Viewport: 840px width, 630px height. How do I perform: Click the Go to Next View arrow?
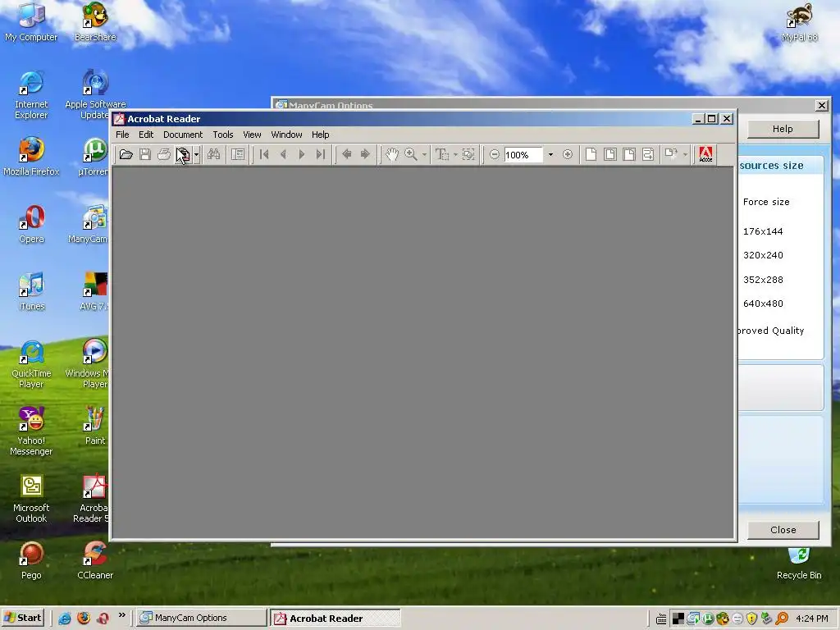tap(365, 155)
